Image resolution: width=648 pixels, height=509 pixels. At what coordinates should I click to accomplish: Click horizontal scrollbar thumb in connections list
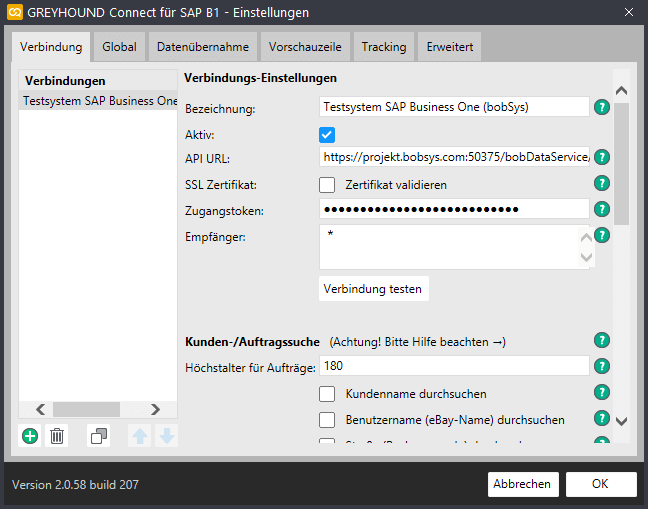86,409
